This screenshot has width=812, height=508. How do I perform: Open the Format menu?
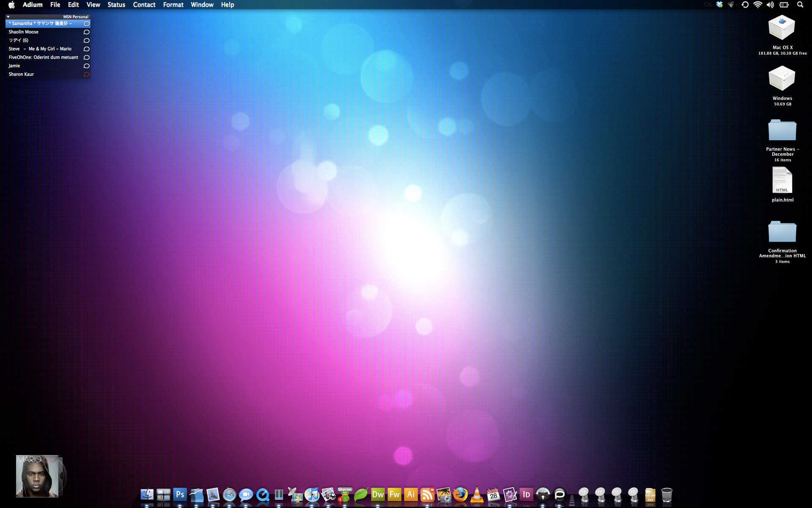click(x=173, y=5)
